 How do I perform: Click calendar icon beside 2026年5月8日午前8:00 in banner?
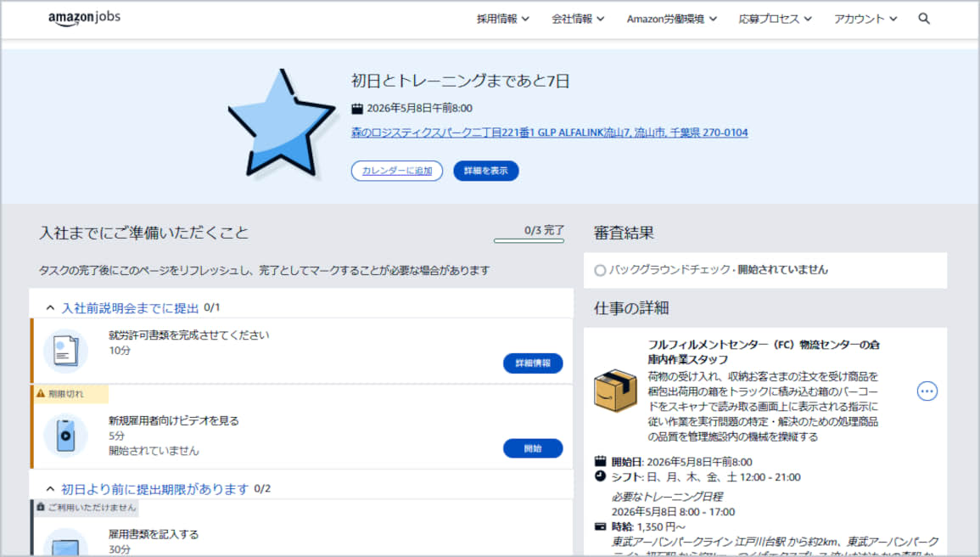[357, 108]
